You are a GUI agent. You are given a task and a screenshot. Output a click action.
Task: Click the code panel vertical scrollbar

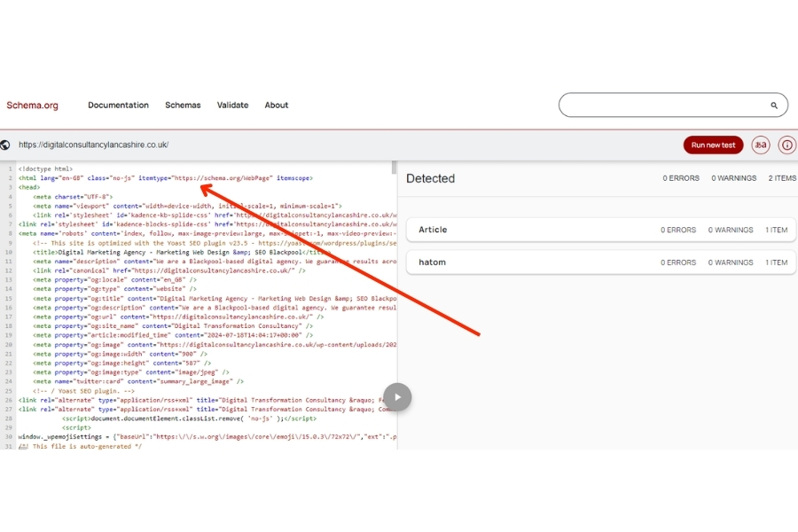click(x=394, y=168)
